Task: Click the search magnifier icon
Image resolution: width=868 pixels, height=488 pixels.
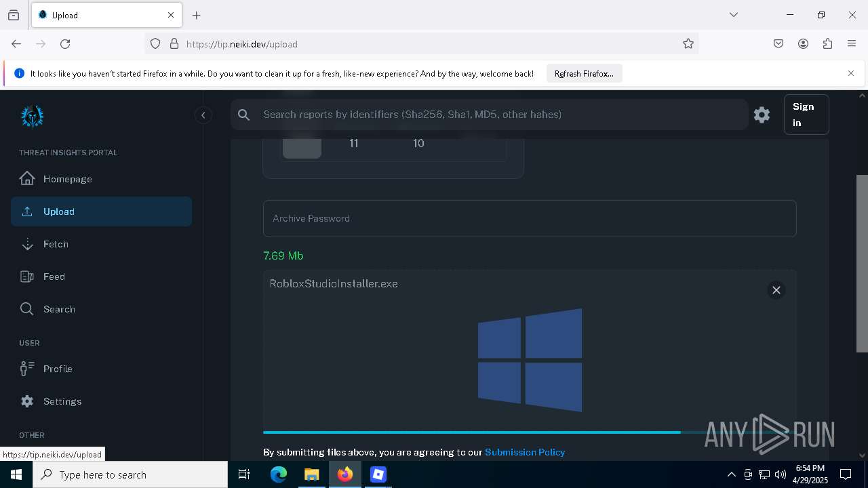Action: [244, 115]
